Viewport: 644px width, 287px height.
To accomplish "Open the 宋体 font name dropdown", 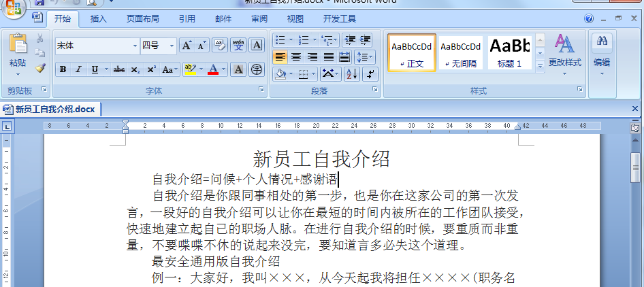I will click(135, 46).
